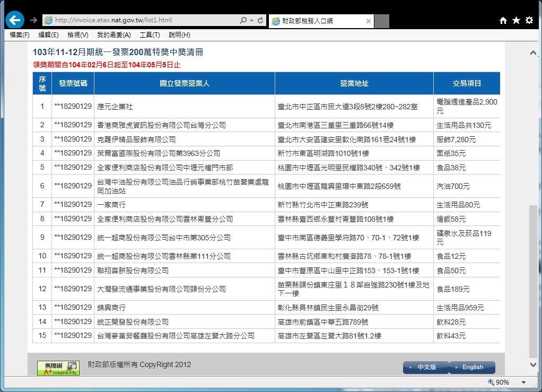
Task: Click the item 汽油700元
Action: pos(453,186)
